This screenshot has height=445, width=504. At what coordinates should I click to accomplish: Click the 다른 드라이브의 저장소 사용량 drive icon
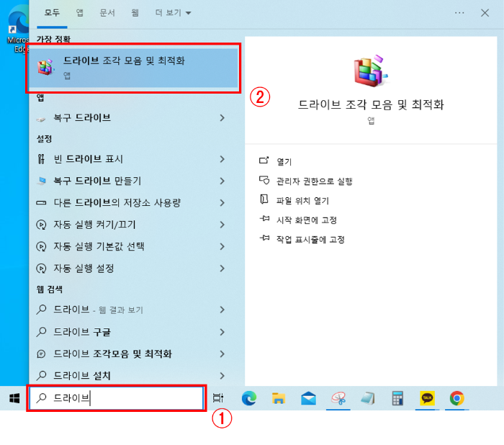coord(41,203)
